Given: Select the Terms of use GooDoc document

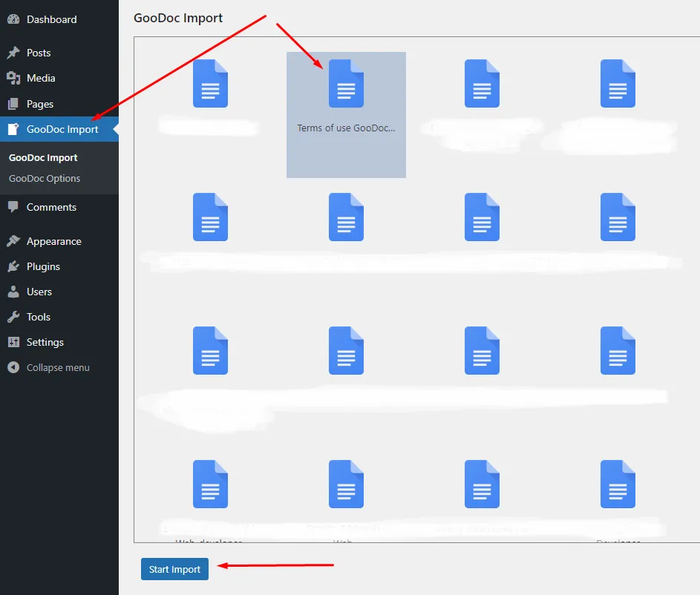Looking at the screenshot, I should pyautogui.click(x=346, y=96).
